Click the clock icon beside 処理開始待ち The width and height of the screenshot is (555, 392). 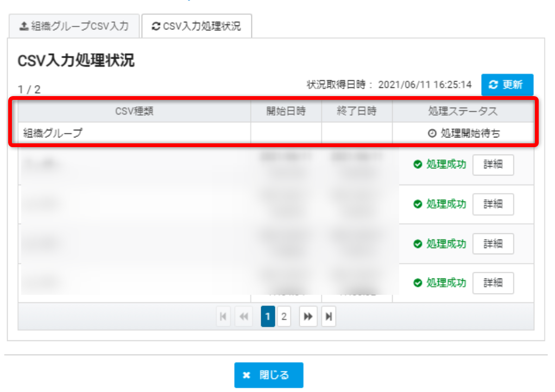432,133
